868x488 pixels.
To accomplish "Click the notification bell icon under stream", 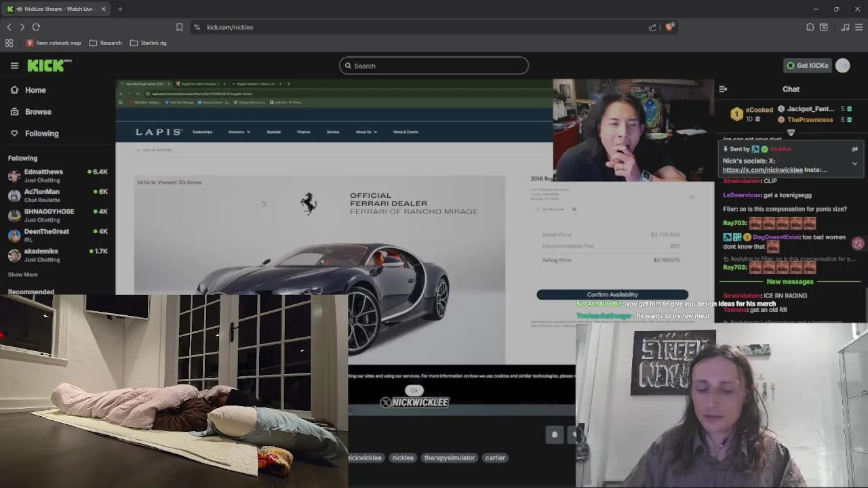I will [x=554, y=434].
